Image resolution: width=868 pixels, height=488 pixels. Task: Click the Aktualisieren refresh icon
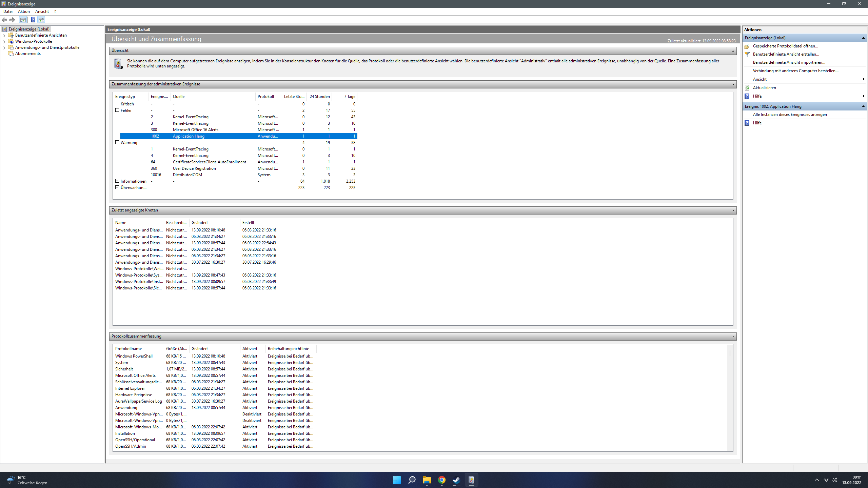[x=747, y=88]
